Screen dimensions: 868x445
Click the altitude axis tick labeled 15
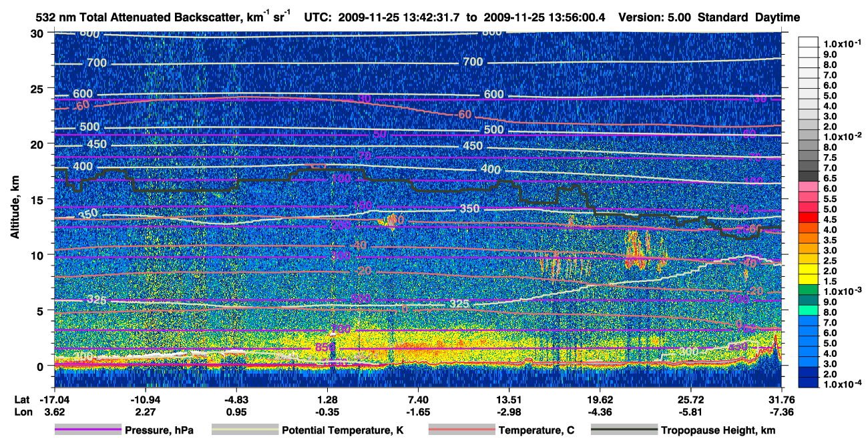(39, 199)
